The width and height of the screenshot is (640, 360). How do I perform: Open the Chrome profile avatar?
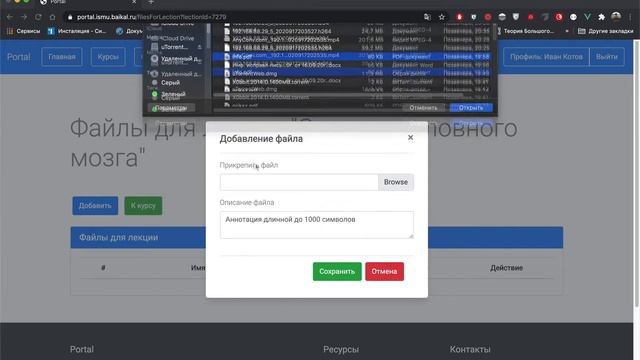(616, 17)
